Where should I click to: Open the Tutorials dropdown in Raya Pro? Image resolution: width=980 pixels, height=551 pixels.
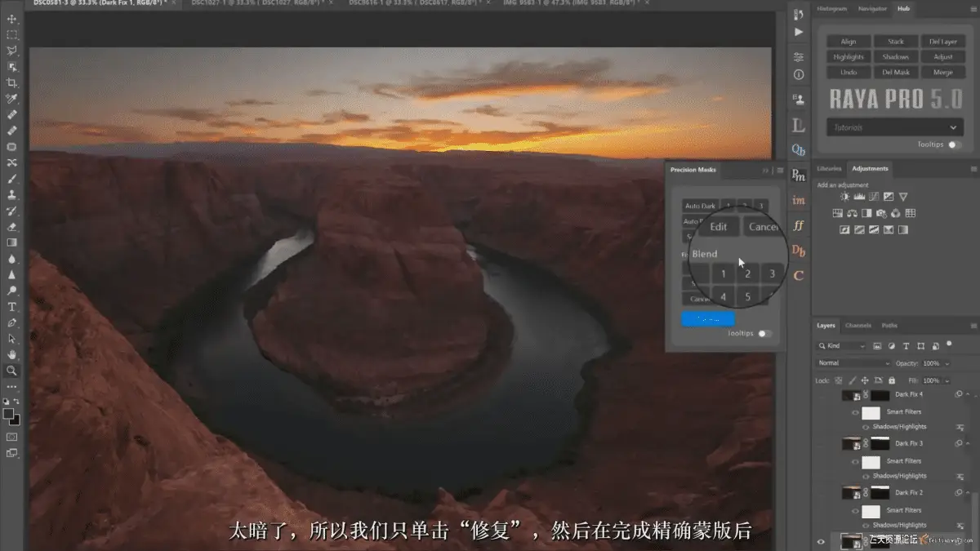pos(894,127)
